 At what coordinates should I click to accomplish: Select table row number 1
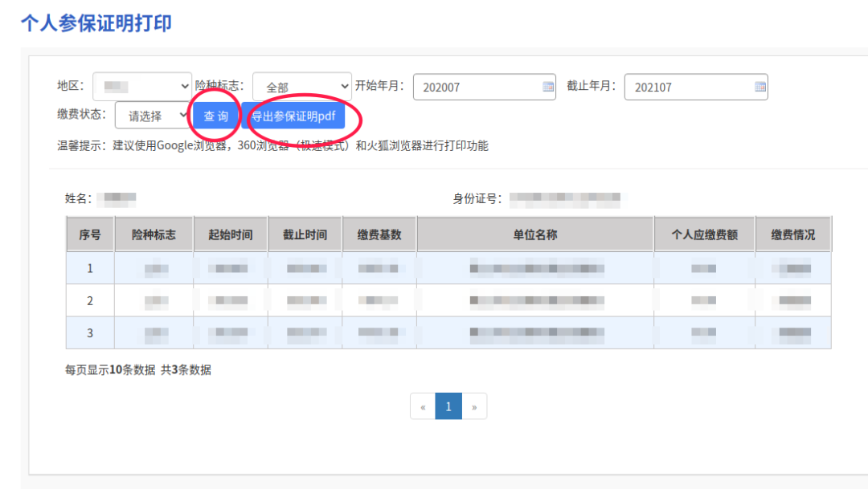pyautogui.click(x=448, y=268)
